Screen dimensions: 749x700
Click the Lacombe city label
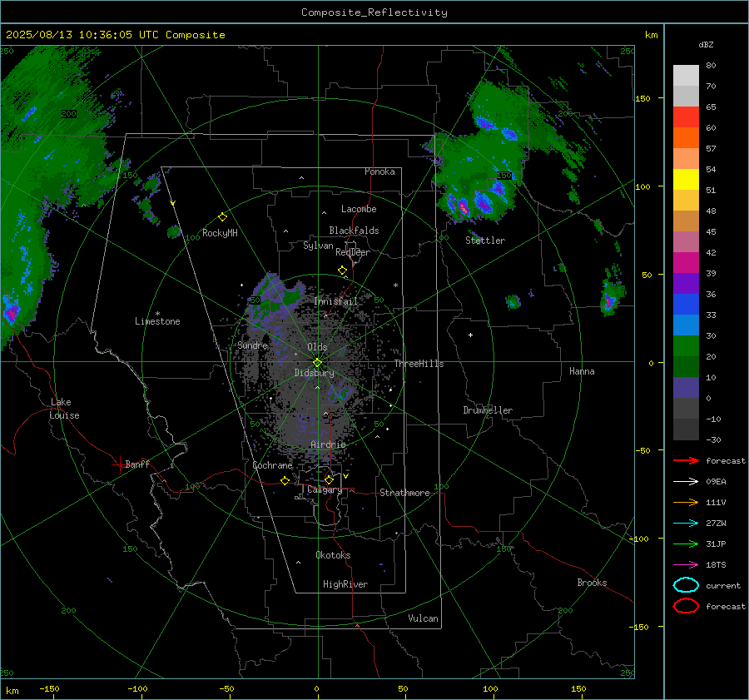tap(359, 209)
